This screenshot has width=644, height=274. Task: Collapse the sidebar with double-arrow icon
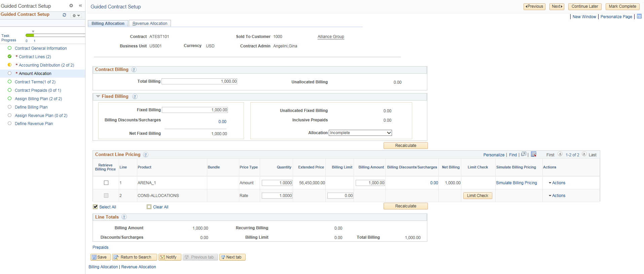80,6
